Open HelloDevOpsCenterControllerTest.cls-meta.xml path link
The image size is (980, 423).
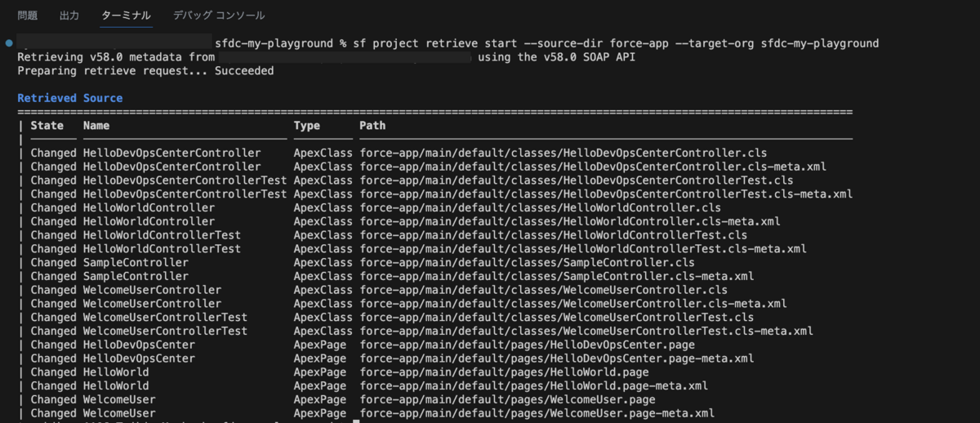[x=606, y=194]
